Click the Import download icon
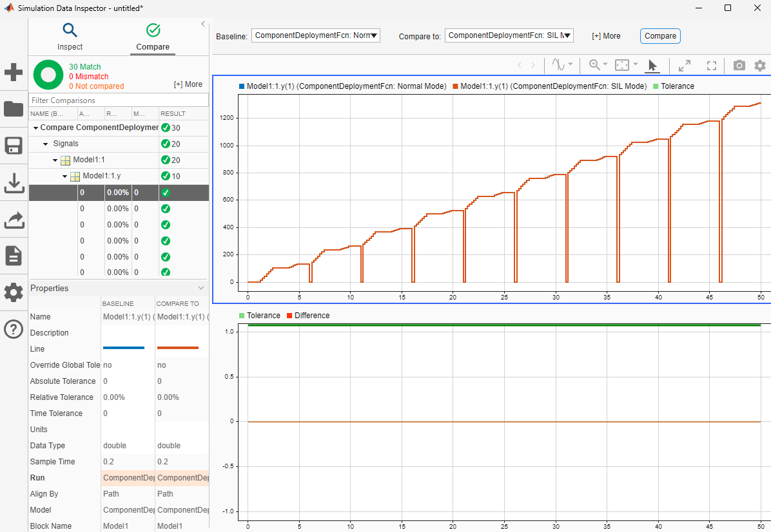771x532 pixels. (14, 183)
